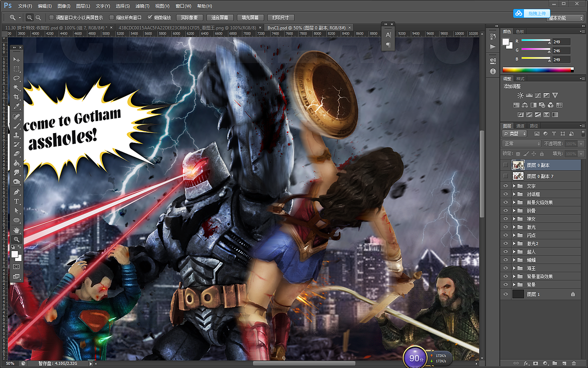Switch to the 通道 tab
The height and width of the screenshot is (368, 588).
(x=520, y=126)
